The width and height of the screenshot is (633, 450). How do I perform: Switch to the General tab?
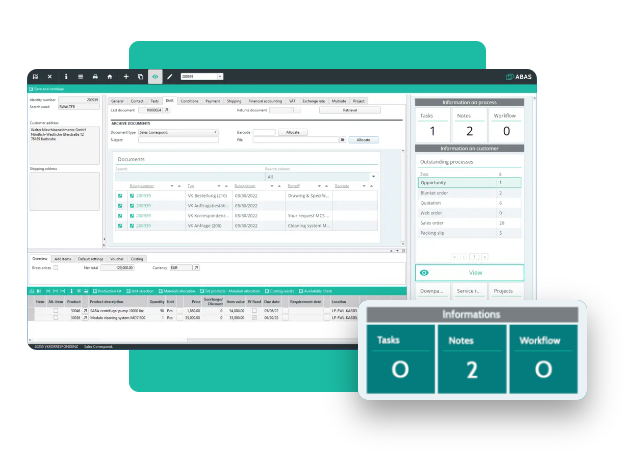[117, 101]
